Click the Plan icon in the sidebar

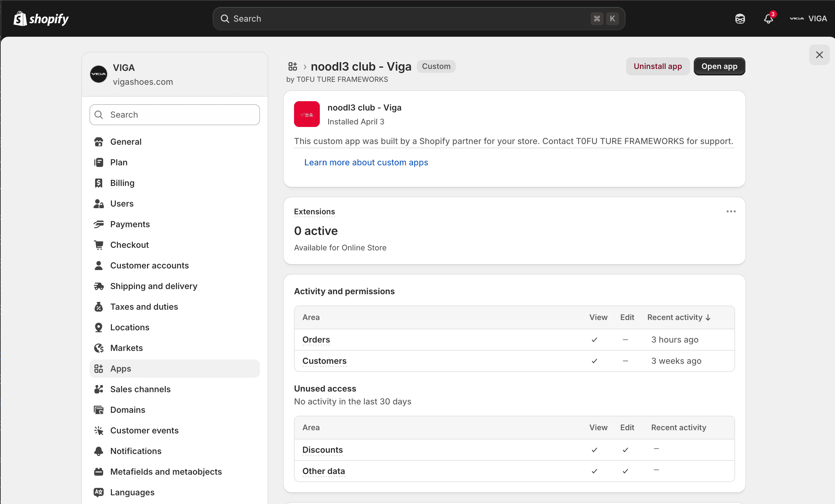coord(99,162)
